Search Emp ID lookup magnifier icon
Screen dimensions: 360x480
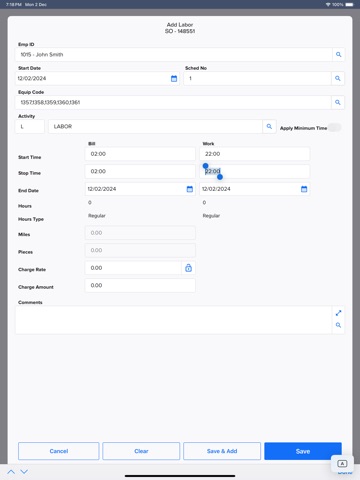(x=338, y=54)
